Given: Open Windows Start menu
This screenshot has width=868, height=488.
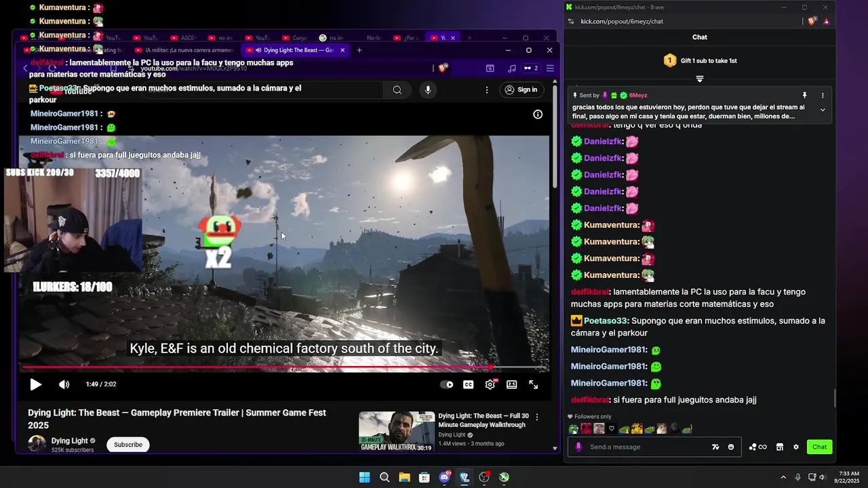Looking at the screenshot, I should click(364, 477).
